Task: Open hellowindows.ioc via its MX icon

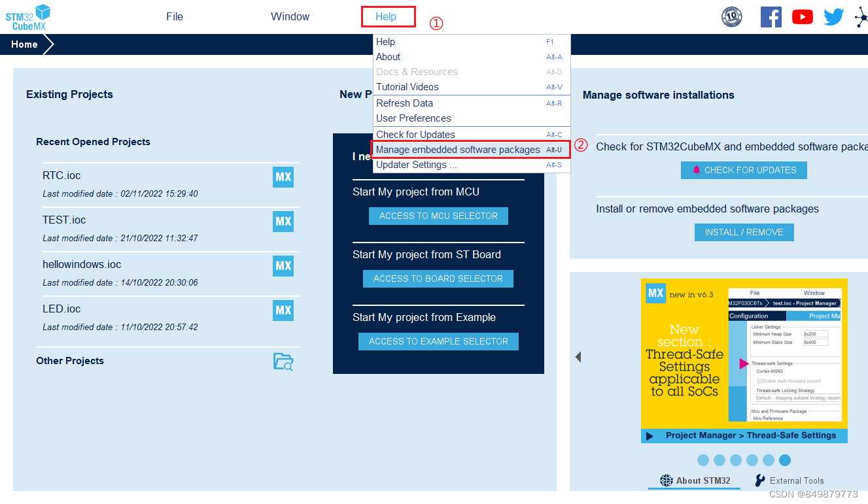Action: point(283,266)
